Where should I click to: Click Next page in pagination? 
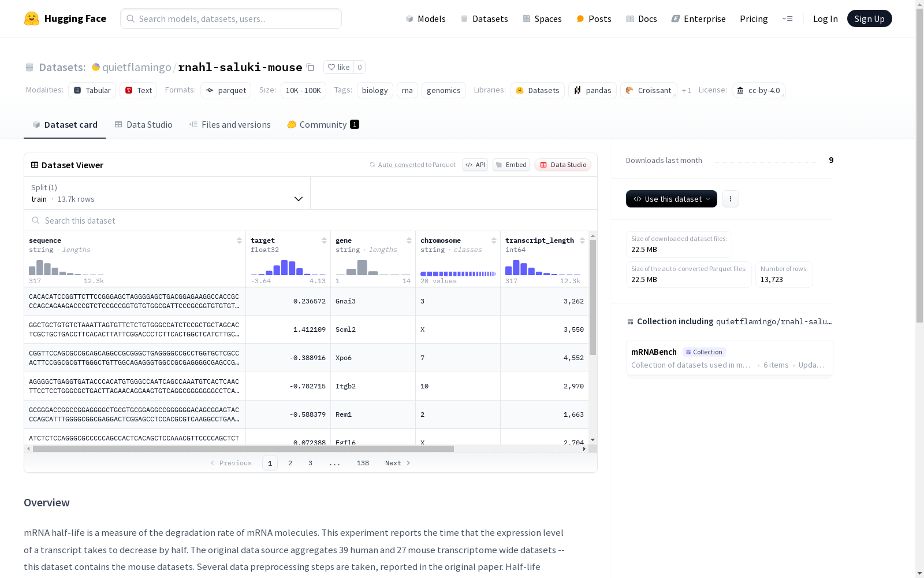(x=398, y=463)
